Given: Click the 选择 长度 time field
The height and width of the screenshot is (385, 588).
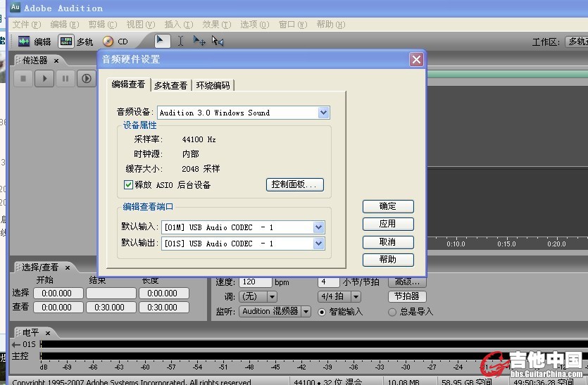Looking at the screenshot, I should click(164, 294).
